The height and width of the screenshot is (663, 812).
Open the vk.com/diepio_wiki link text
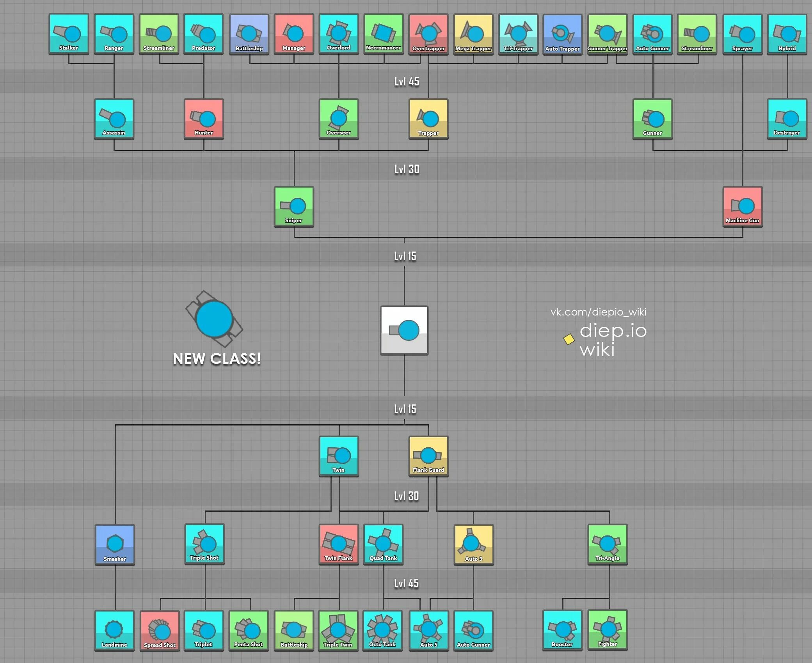(x=598, y=312)
